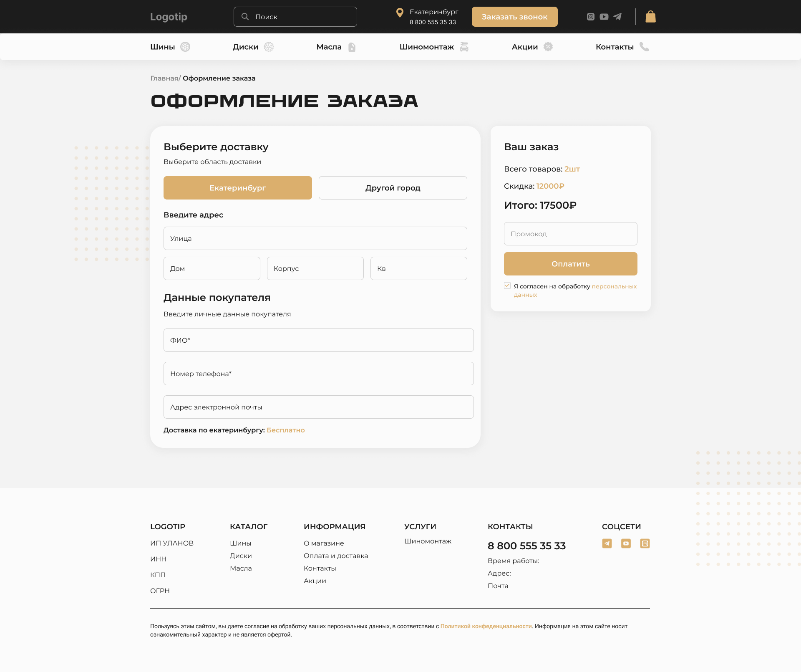The height and width of the screenshot is (672, 801).
Task: Open footer link Оплата и доставка
Action: 336,556
